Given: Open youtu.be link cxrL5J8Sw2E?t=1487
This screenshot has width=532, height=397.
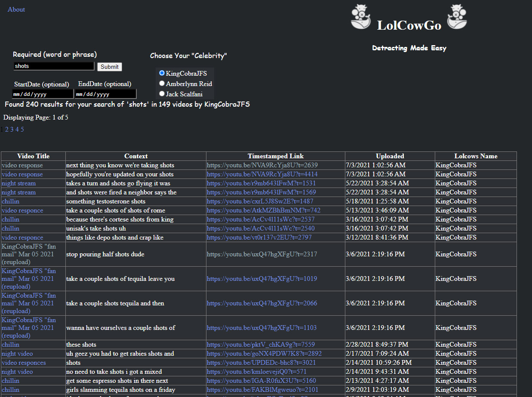Looking at the screenshot, I should tap(260, 201).
